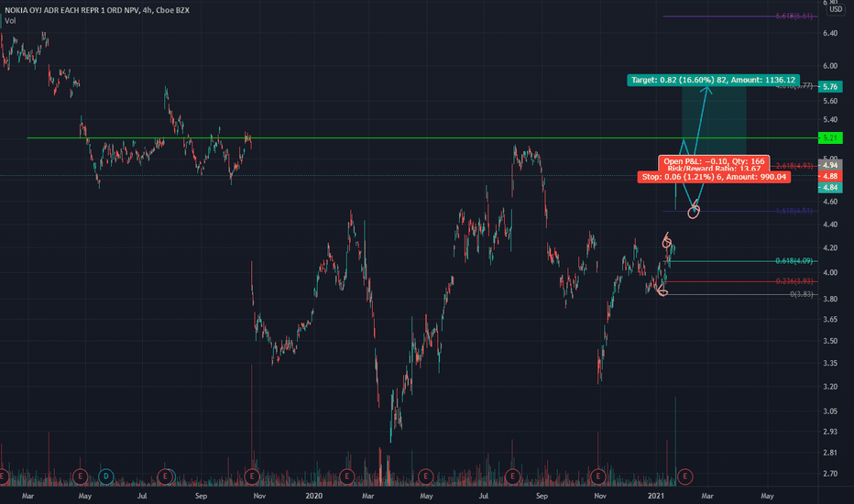Select the green horizontal line at 5.21
Screen dimensions: 854x504
click(x=422, y=137)
